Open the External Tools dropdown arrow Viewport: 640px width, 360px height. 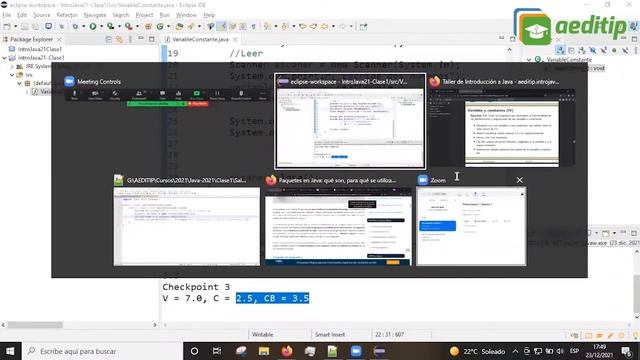pyautogui.click(x=137, y=27)
